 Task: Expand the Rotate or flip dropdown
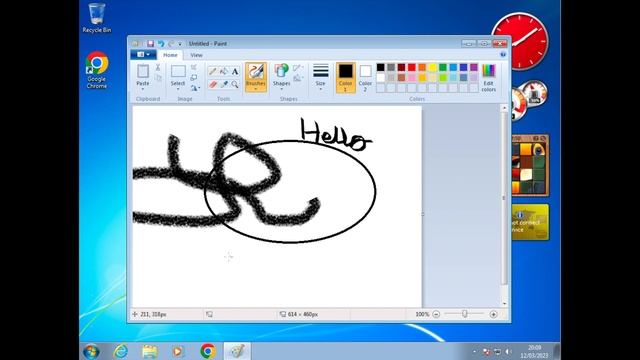[195, 88]
